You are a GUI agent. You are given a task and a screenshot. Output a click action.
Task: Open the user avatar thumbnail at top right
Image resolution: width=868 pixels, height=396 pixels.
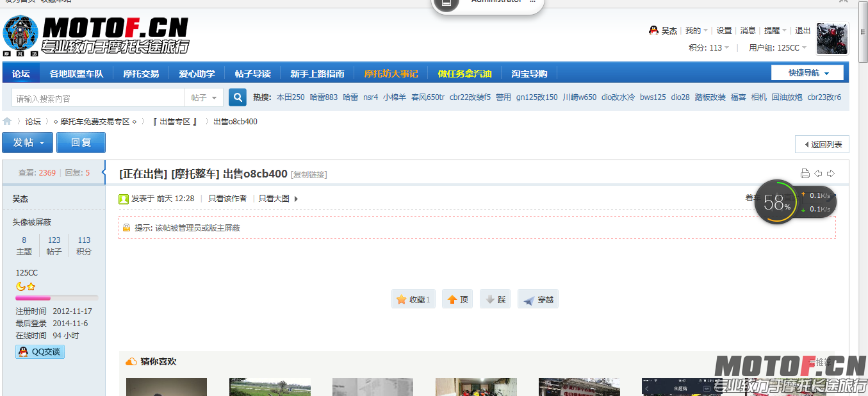pos(832,38)
